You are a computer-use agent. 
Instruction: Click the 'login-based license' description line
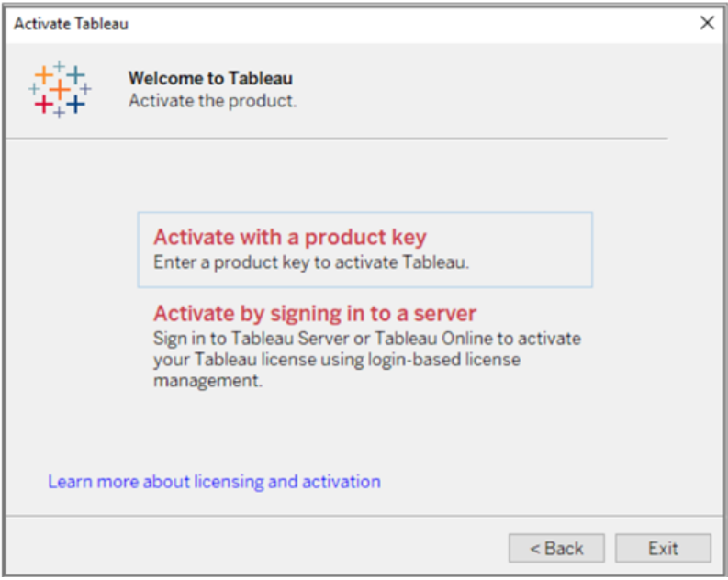point(336,359)
